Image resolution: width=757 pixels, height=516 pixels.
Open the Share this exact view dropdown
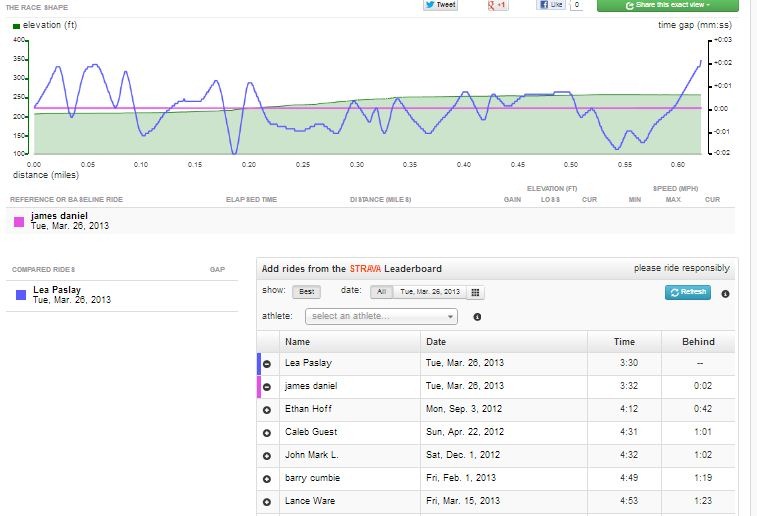click(x=668, y=5)
